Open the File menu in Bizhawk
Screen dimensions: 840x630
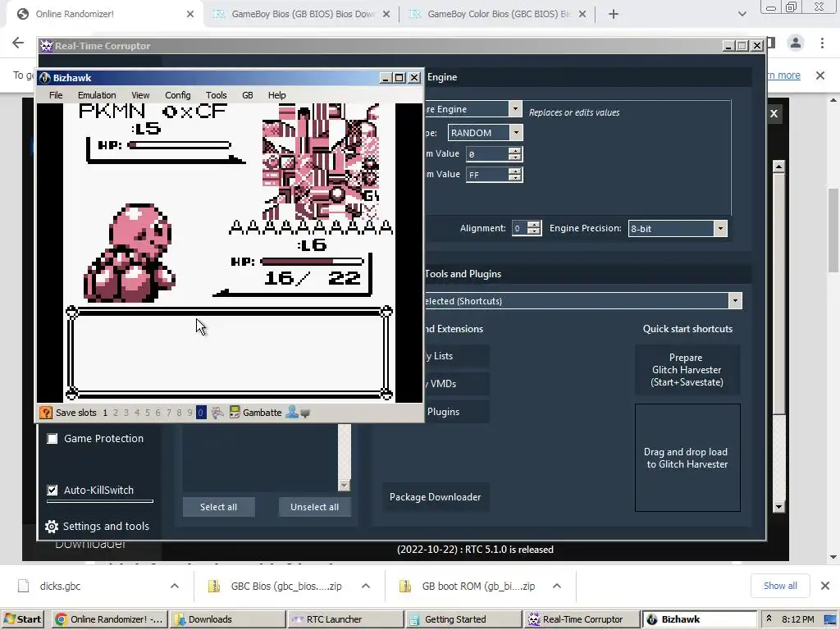(56, 95)
